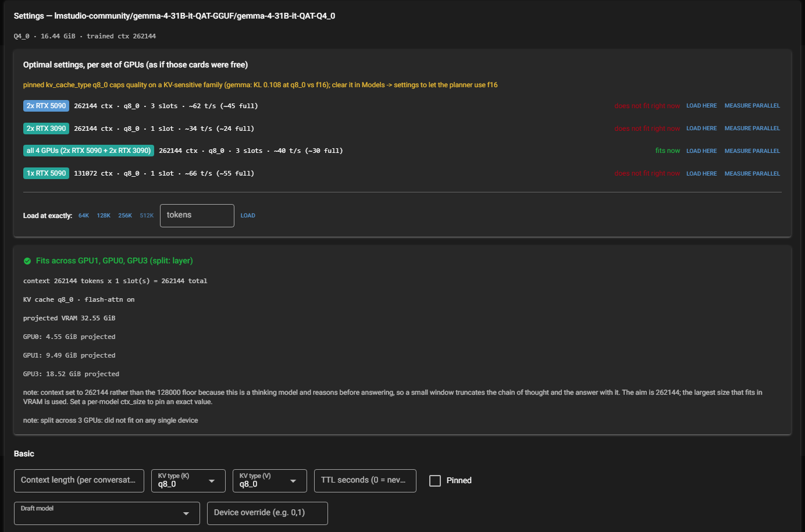Select the 256K load preset
This screenshot has height=532, width=805.
point(125,216)
